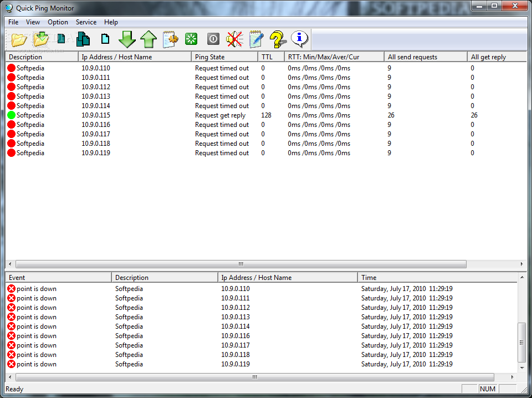This screenshot has width=532, height=398.
Task: Click the Ping State column header
Action: click(x=225, y=57)
